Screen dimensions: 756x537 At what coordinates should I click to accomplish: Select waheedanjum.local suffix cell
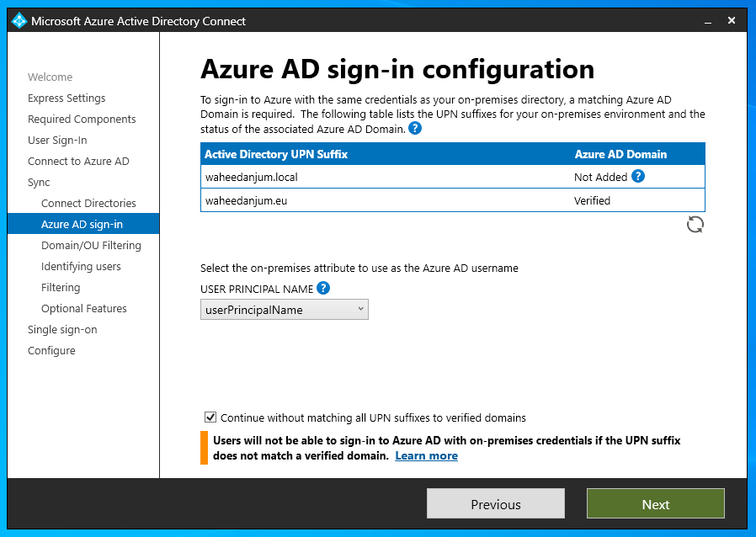(251, 177)
